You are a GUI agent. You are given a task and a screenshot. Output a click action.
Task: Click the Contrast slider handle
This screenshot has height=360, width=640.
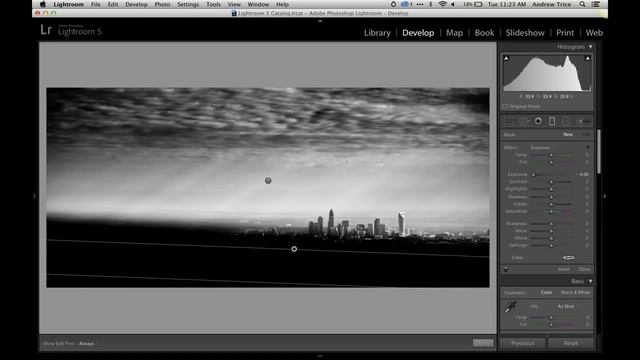pyautogui.click(x=551, y=182)
